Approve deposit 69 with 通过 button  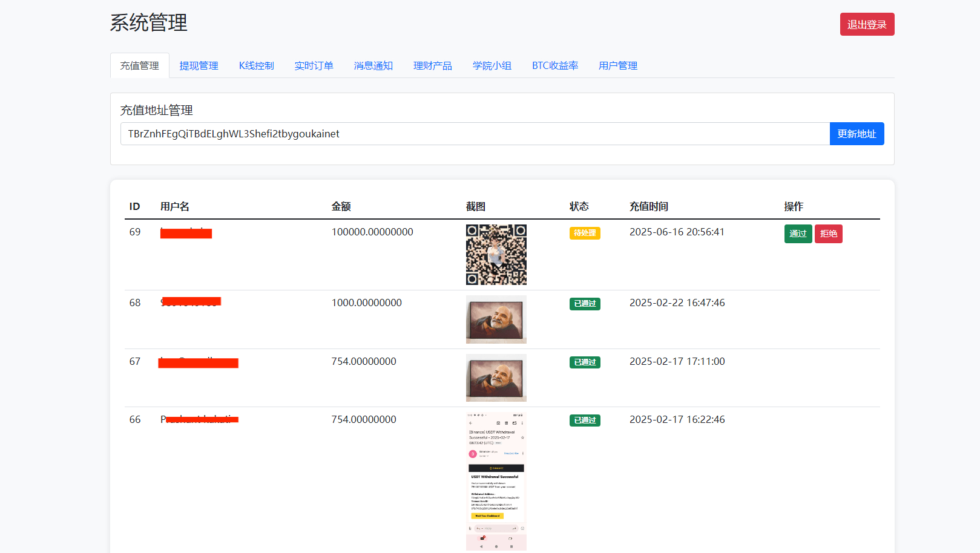point(798,234)
